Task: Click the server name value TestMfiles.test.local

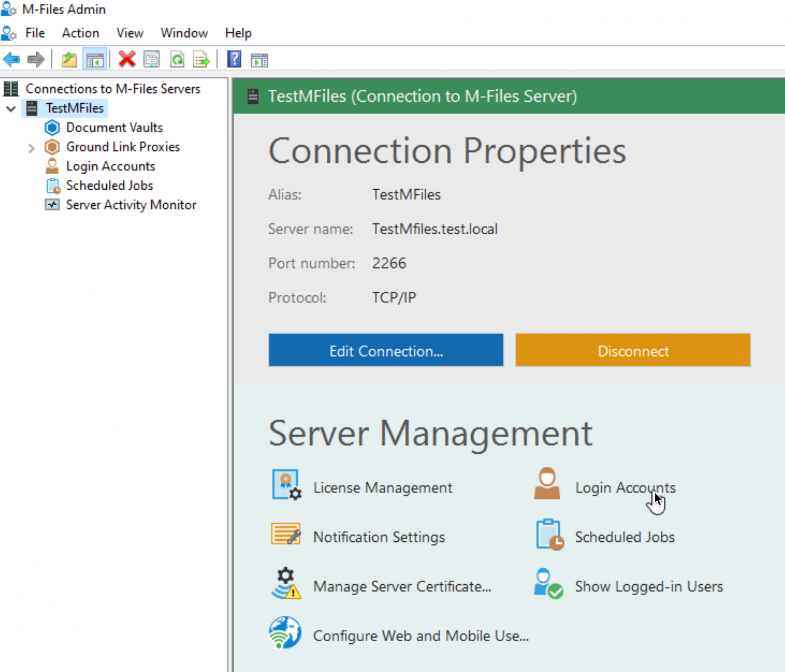Action: click(435, 229)
